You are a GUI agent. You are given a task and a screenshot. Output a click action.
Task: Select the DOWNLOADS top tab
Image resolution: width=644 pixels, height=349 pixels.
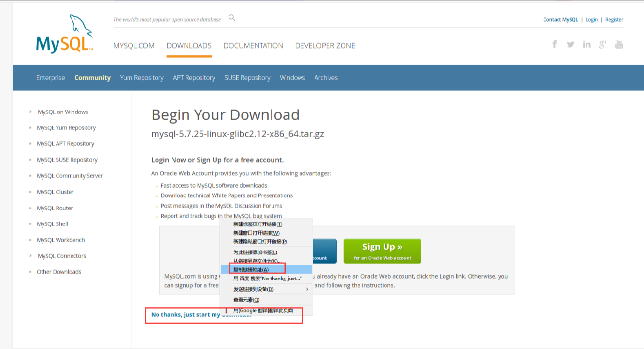[189, 46]
